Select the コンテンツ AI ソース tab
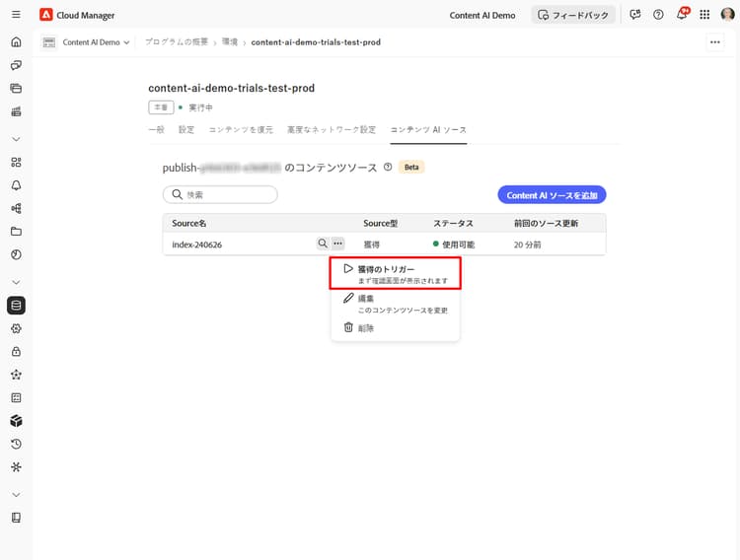This screenshot has width=740, height=560. click(x=428, y=130)
